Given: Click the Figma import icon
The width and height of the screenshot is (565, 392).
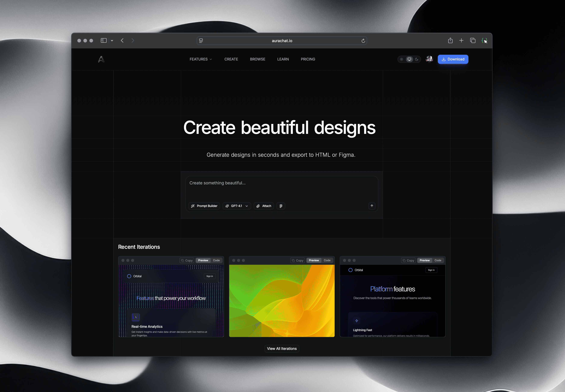Looking at the screenshot, I should click(x=281, y=206).
